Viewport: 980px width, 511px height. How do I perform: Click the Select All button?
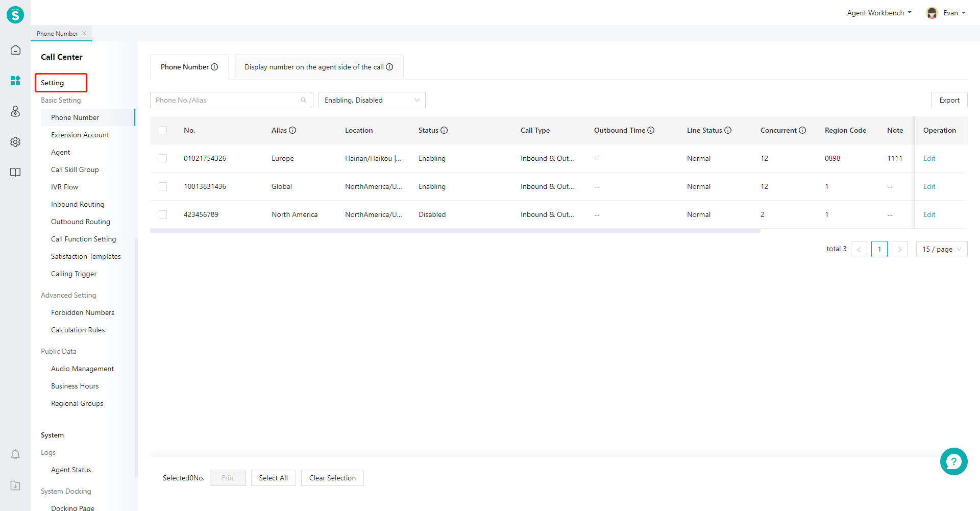point(273,478)
